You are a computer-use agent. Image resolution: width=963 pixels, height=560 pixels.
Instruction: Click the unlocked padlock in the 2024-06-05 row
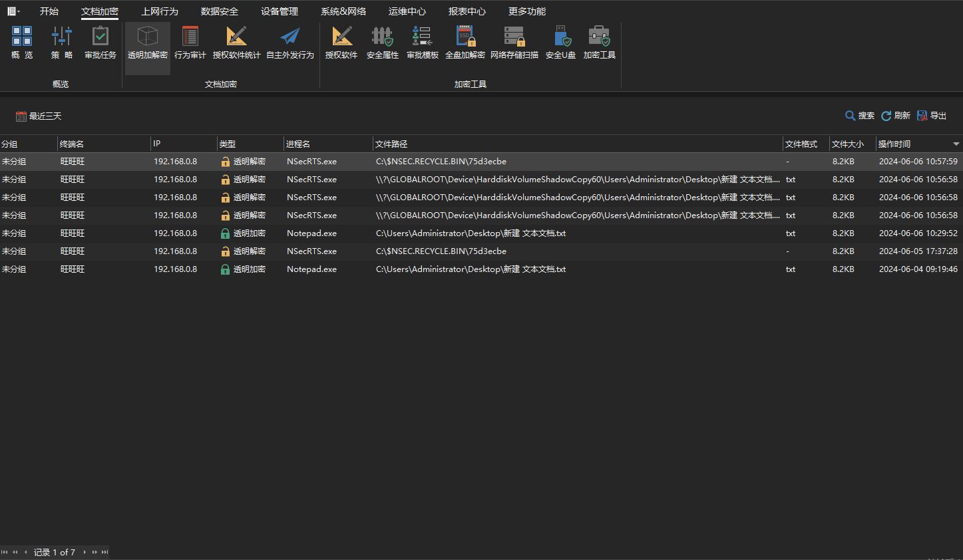225,251
